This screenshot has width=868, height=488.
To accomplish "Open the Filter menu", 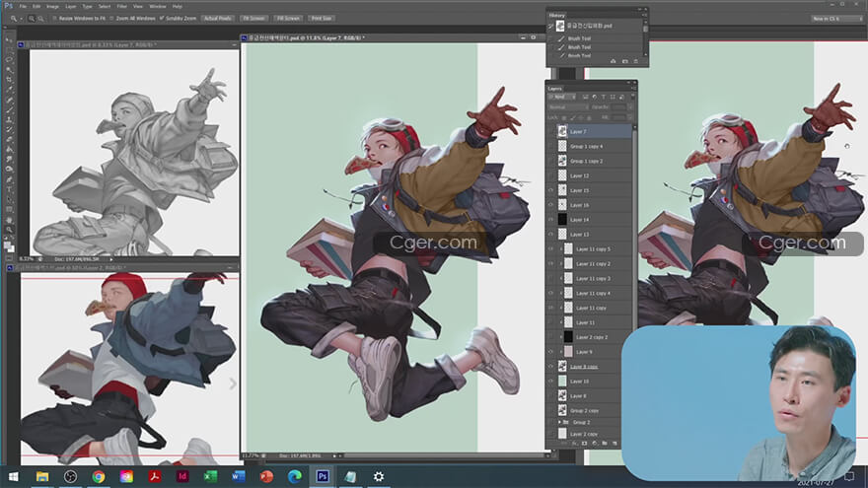I will click(x=121, y=6).
